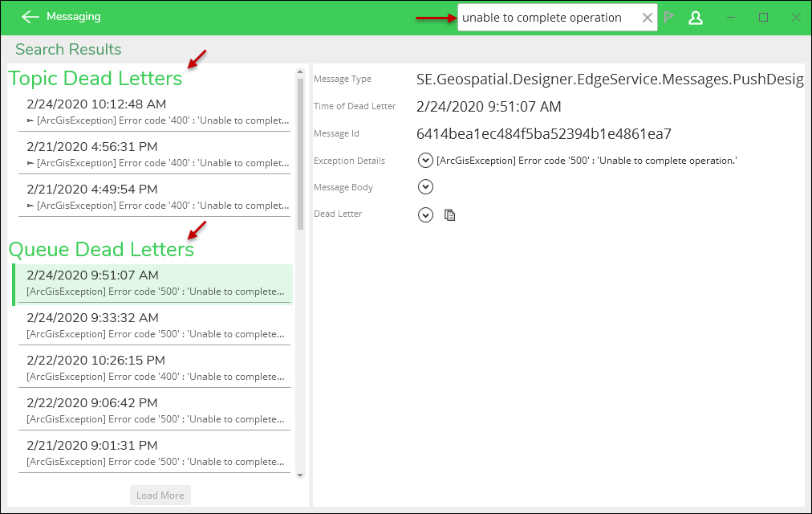Viewport: 812px width, 514px height.
Task: Clear the search box with X
Action: pyautogui.click(x=647, y=18)
